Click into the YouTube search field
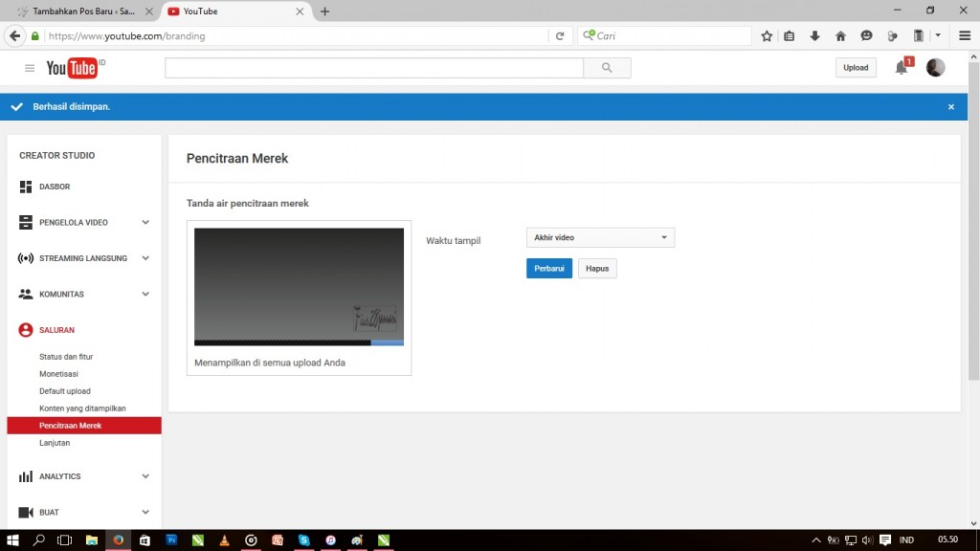 click(374, 68)
